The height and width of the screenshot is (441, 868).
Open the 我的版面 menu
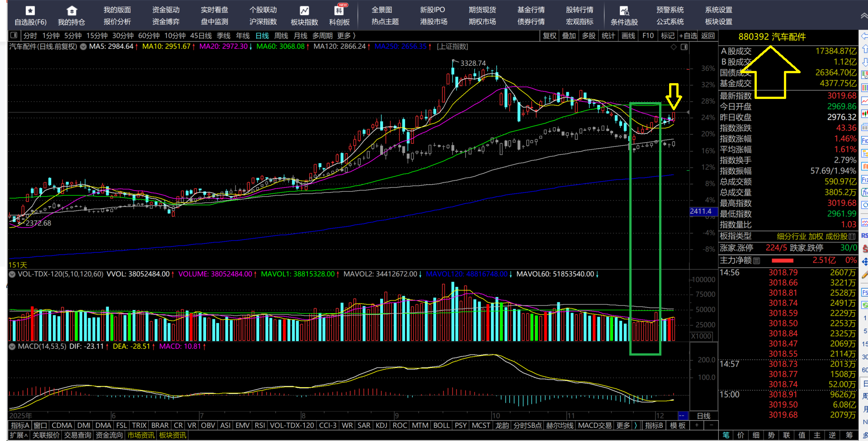117,10
